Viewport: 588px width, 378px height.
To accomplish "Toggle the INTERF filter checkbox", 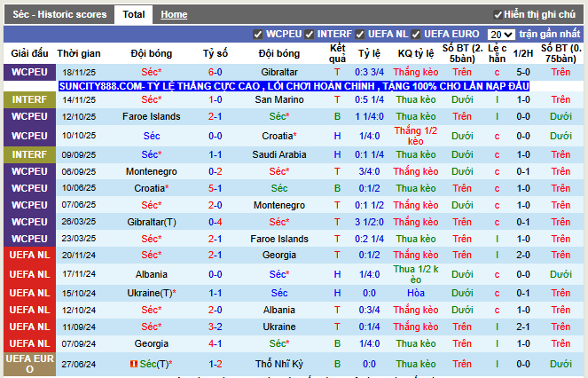I will point(310,35).
